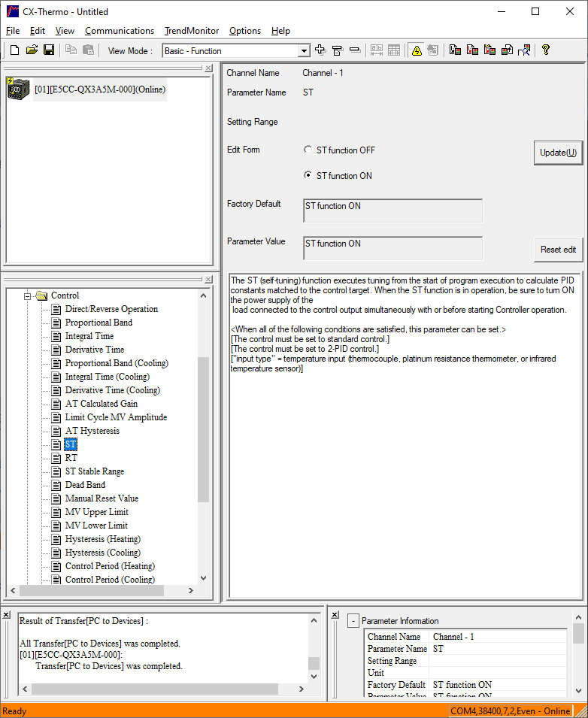Select the E5CC controller device icon
The height and width of the screenshot is (718, 588).
point(18,89)
